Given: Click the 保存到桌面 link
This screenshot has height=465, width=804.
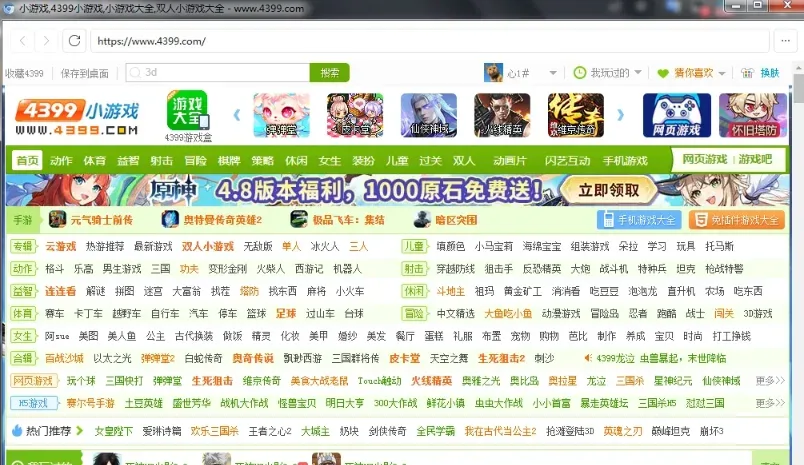Looking at the screenshot, I should click(85, 73).
